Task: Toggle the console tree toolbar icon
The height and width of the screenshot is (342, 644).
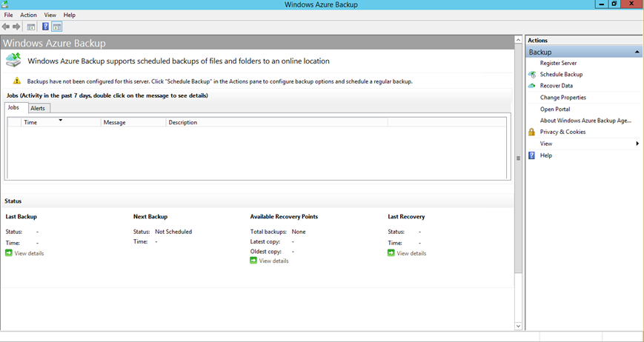Action: (x=31, y=27)
